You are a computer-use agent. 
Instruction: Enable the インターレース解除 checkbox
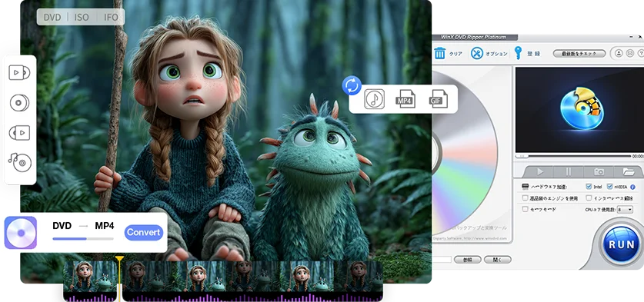589,197
